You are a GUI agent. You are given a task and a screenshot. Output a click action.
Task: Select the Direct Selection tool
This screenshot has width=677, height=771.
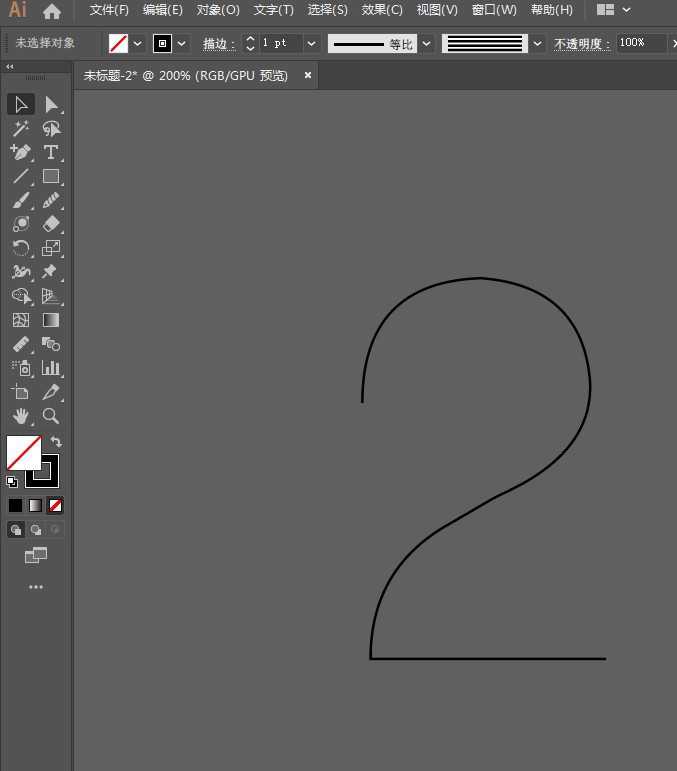(x=50, y=104)
